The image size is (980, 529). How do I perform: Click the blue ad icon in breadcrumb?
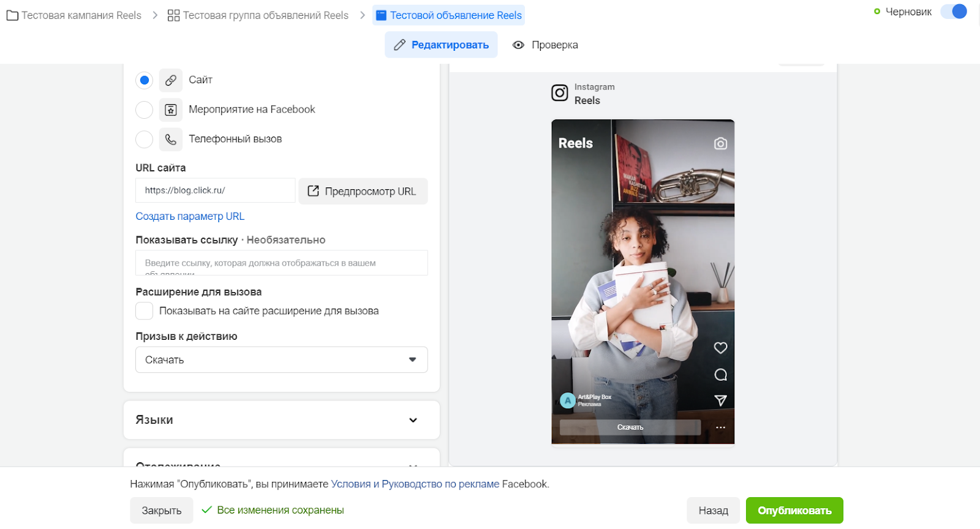pyautogui.click(x=381, y=15)
